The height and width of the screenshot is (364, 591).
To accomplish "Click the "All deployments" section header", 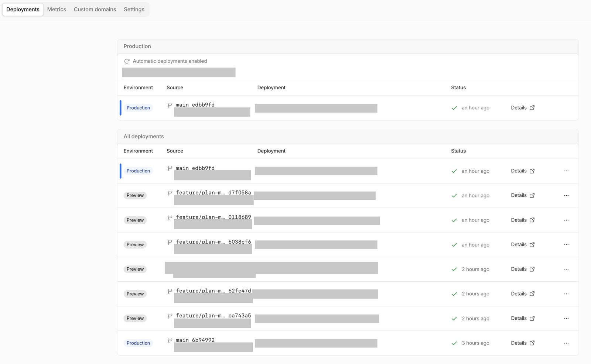I will tap(144, 136).
